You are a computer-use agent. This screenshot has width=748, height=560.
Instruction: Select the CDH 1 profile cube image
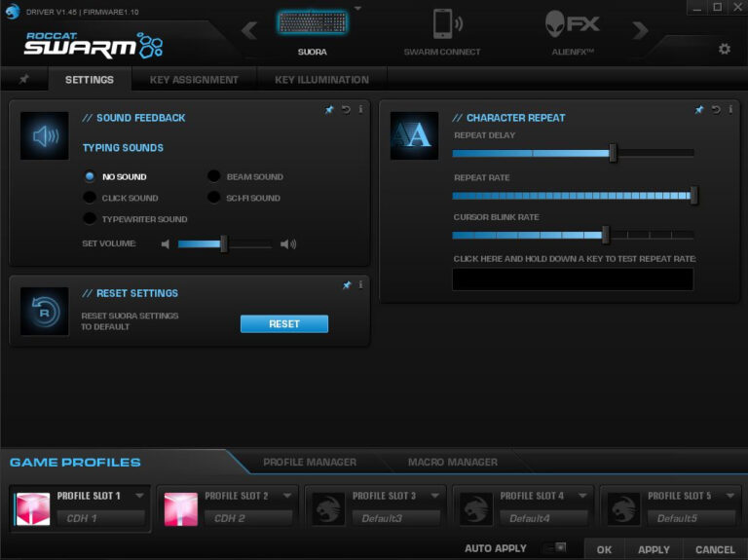(32, 509)
